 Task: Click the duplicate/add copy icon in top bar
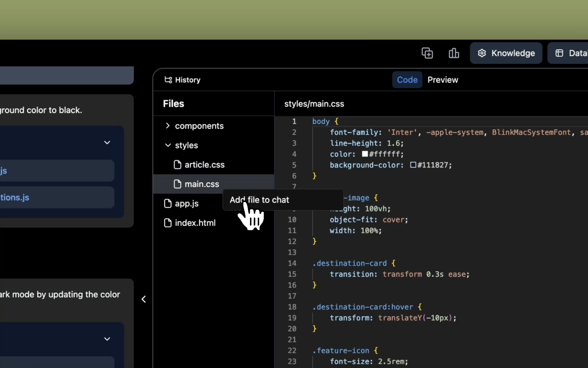(427, 53)
